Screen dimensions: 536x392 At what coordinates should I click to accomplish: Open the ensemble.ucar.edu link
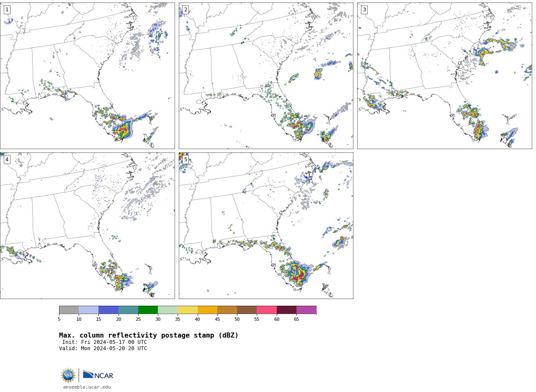[x=87, y=387]
